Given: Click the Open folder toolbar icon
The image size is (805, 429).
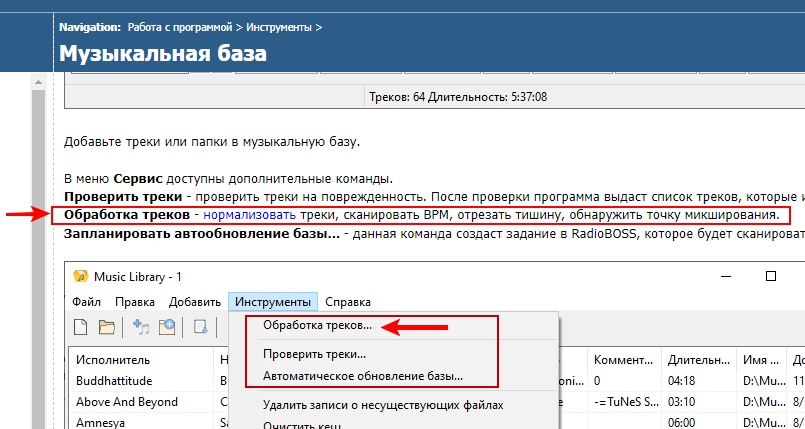Looking at the screenshot, I should [x=107, y=326].
